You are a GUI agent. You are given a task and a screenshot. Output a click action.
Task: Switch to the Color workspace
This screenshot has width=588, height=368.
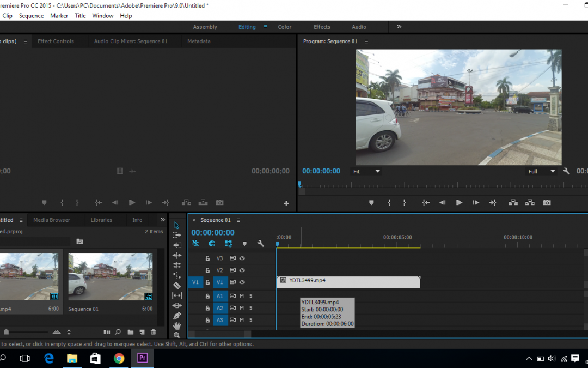[x=285, y=27]
